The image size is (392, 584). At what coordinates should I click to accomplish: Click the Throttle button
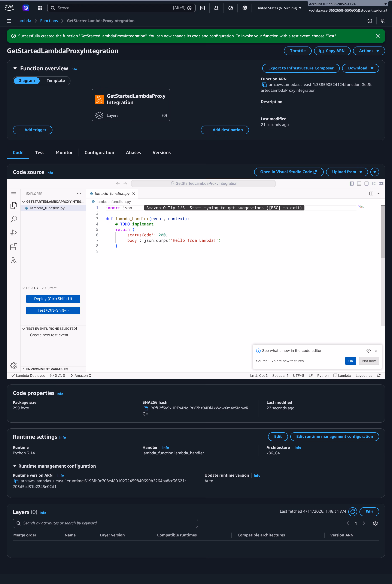pos(298,51)
